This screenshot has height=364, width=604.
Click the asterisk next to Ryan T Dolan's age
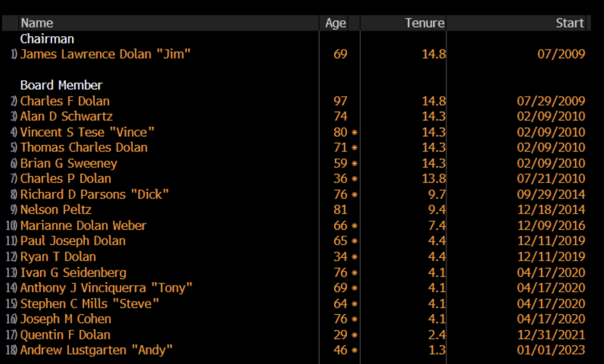355,257
